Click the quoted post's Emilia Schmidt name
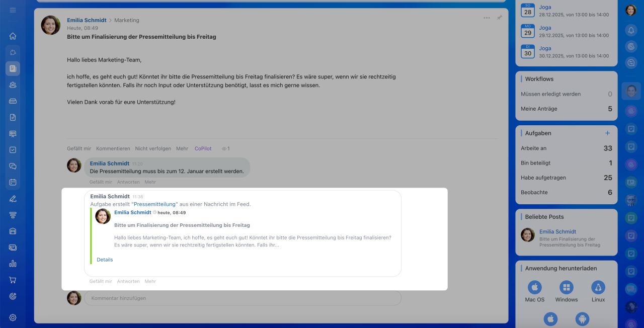This screenshot has height=328, width=644. pos(133,212)
